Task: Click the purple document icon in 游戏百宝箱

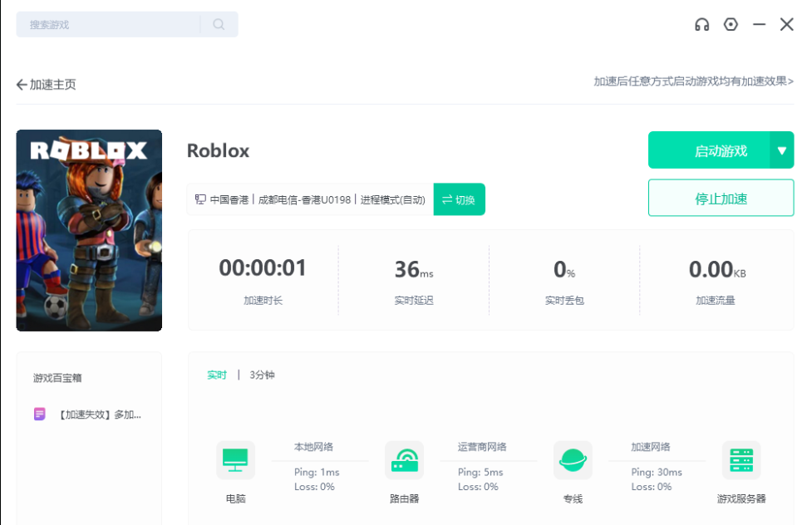Action: click(40, 414)
